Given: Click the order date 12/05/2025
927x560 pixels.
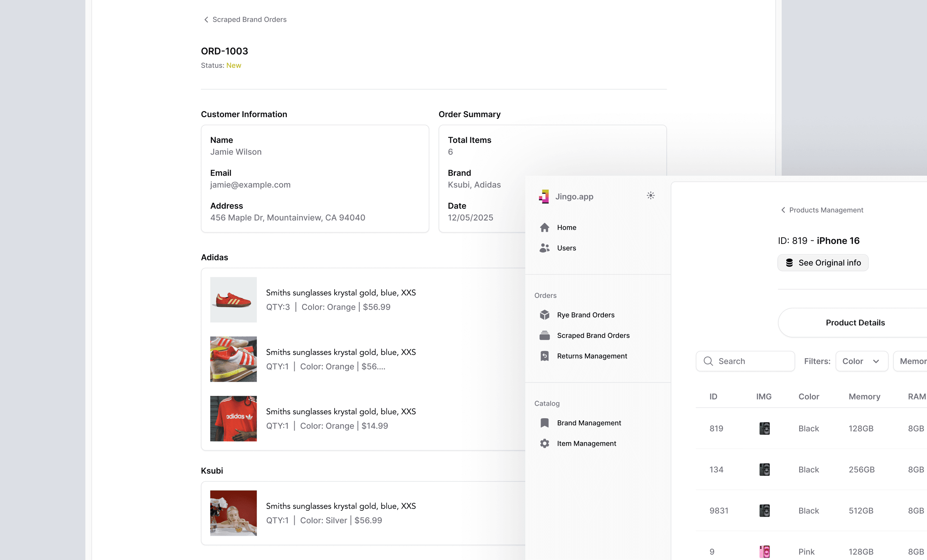Looking at the screenshot, I should tap(470, 217).
